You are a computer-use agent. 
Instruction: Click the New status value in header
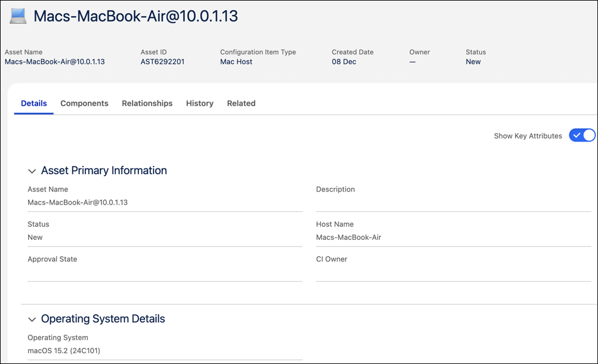point(473,61)
